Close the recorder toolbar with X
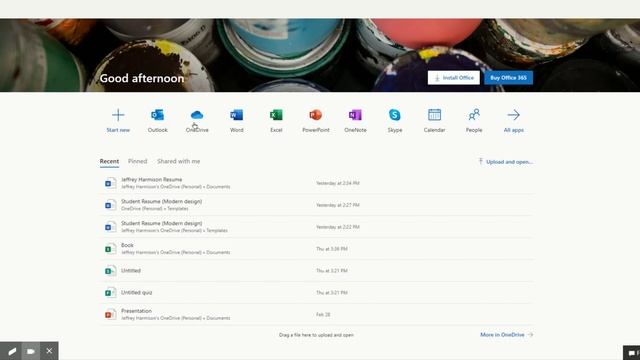Screen dimensions: 640x360 coord(49,351)
